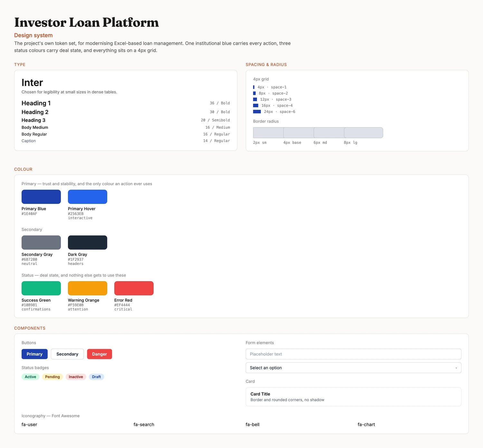Click the Heading 1 type sample

tap(36, 103)
